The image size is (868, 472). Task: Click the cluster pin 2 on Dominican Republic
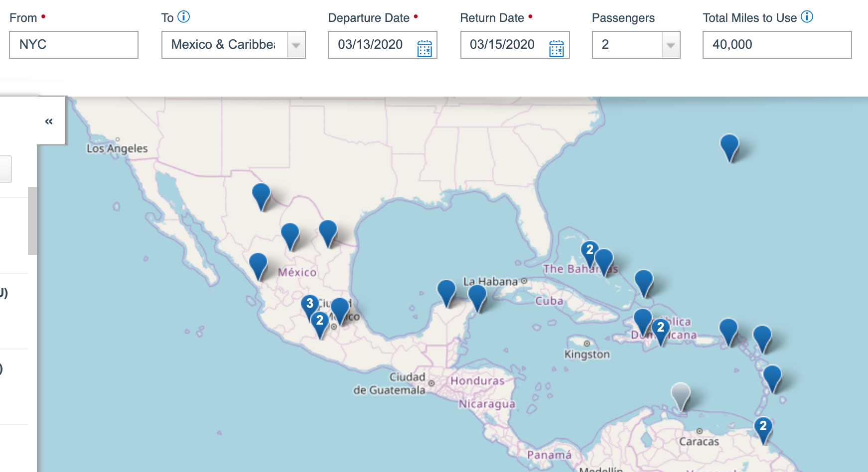pos(660,329)
